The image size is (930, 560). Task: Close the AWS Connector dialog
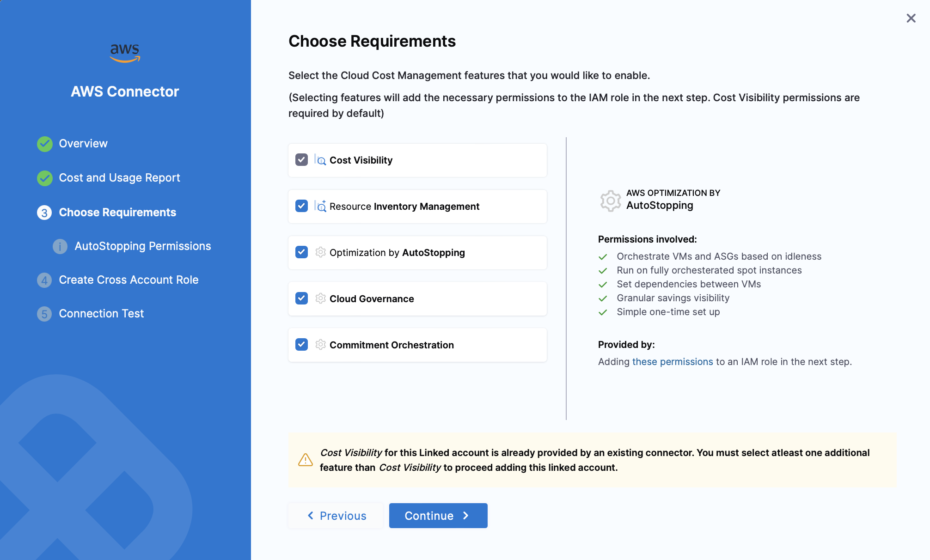coord(911,18)
